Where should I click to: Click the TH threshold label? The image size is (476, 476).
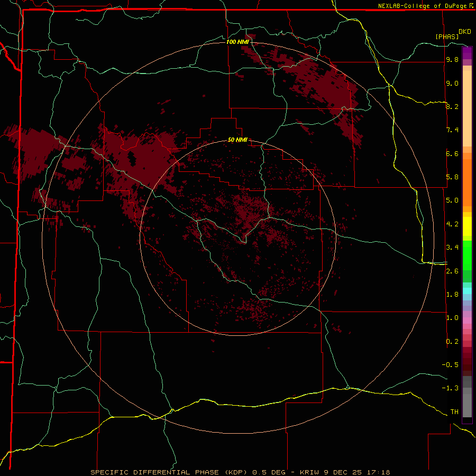click(x=454, y=412)
